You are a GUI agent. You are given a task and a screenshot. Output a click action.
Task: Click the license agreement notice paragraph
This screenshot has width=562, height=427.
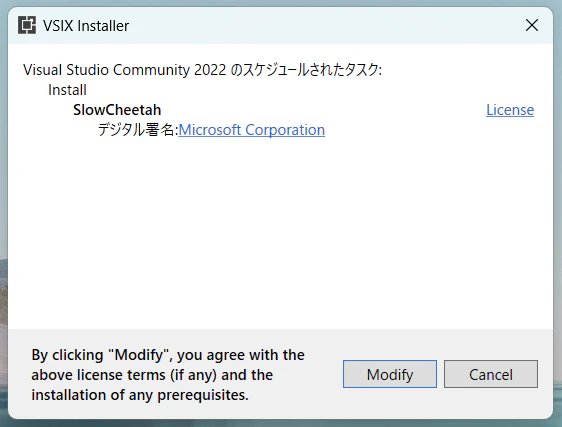(x=168, y=375)
